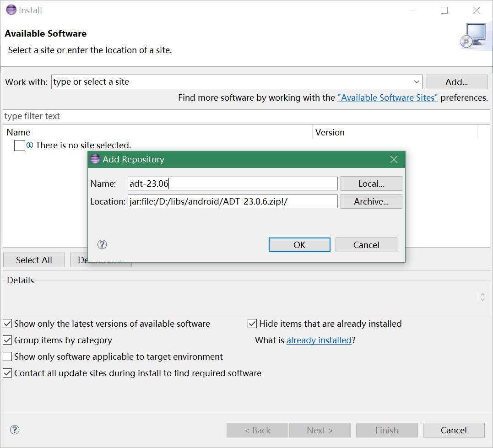
Task: Click the help icon in Add Repository dialog
Action: coord(103,244)
